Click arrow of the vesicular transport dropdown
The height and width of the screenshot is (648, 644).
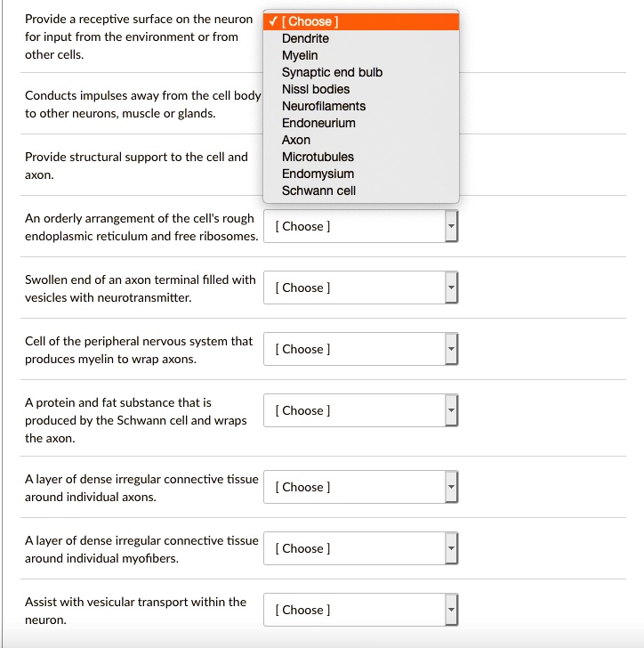point(450,610)
